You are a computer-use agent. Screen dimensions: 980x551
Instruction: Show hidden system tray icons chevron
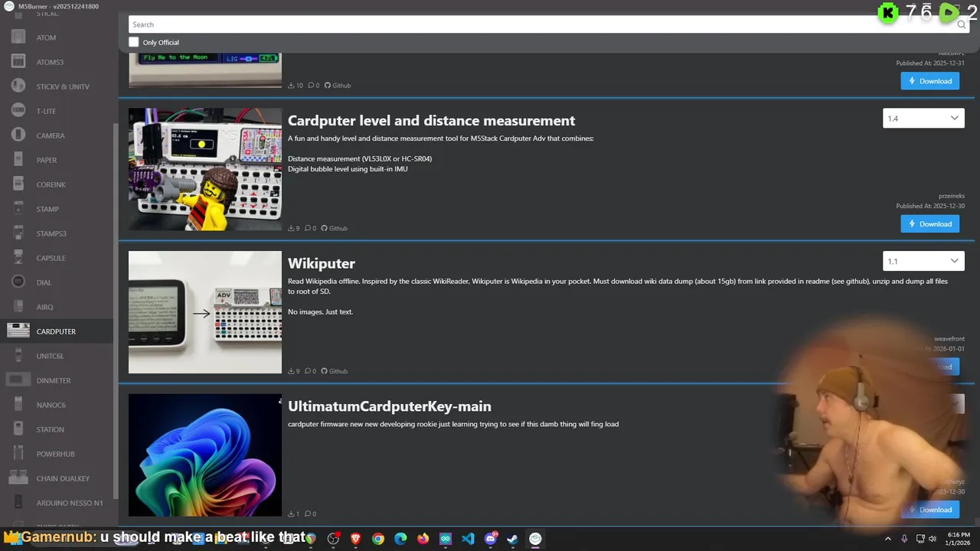point(888,539)
